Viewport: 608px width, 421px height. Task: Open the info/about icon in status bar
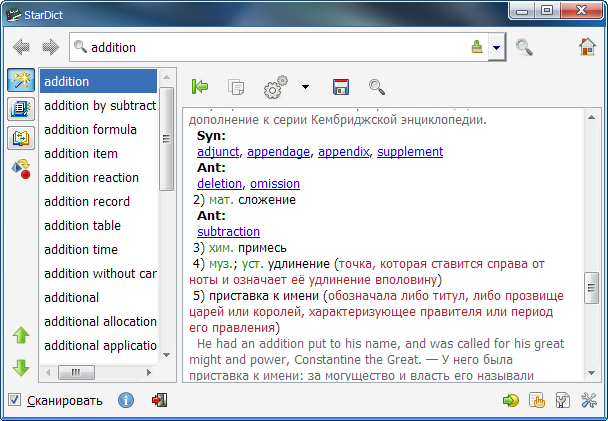point(126,400)
